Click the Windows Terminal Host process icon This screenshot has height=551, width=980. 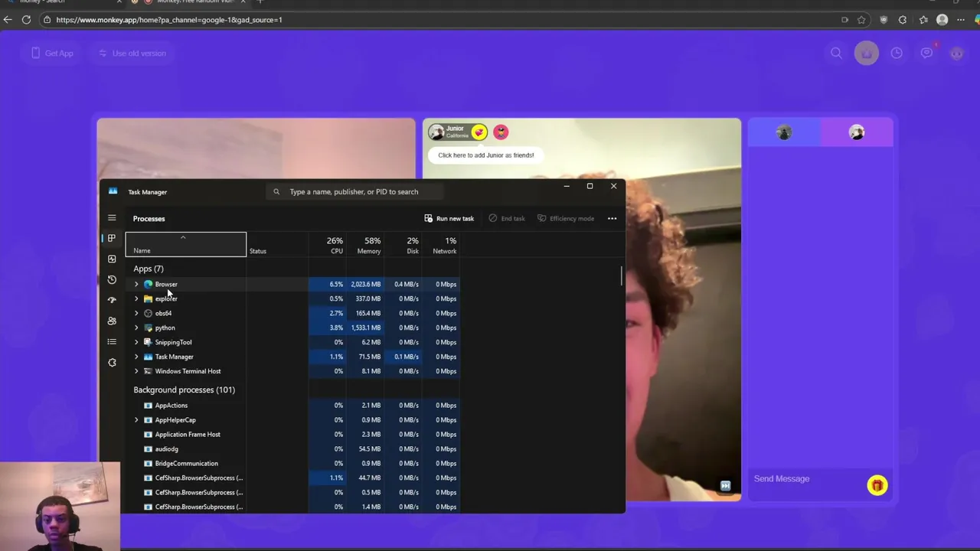[x=149, y=371]
